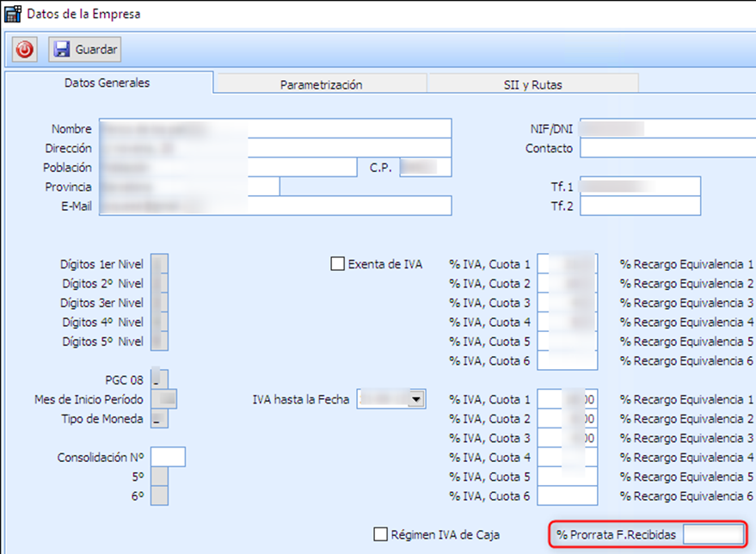Click the first group % IVA, Cuota 6 field
Screen dimensions: 756x554
tap(567, 361)
